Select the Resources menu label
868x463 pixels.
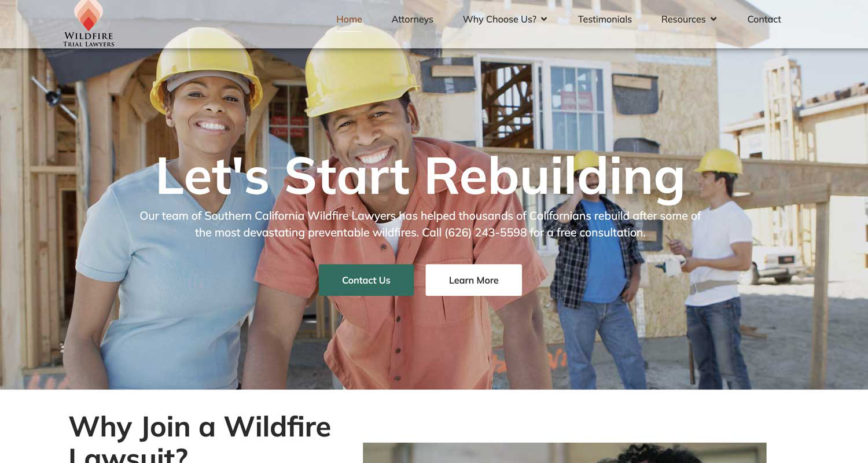pos(683,20)
